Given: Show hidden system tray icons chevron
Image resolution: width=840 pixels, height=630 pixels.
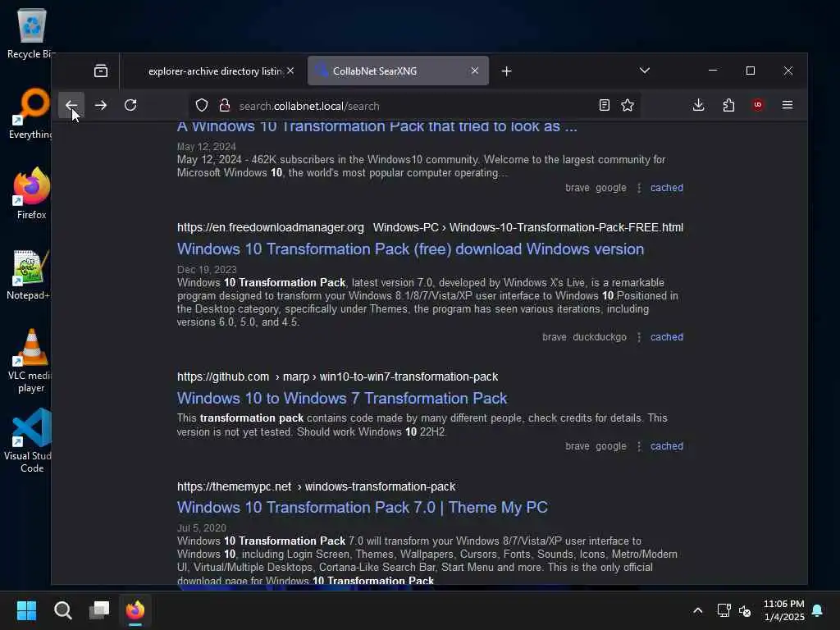Looking at the screenshot, I should pyautogui.click(x=697, y=610).
